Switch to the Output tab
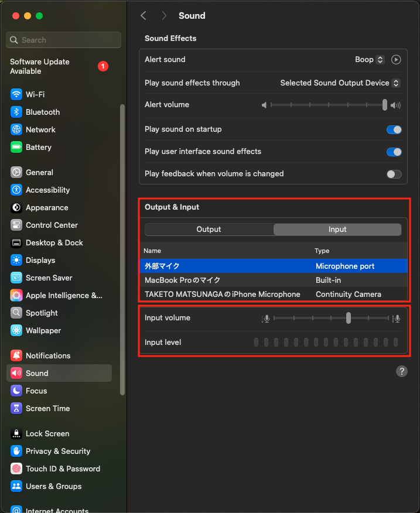The height and width of the screenshot is (513, 420). pyautogui.click(x=209, y=230)
